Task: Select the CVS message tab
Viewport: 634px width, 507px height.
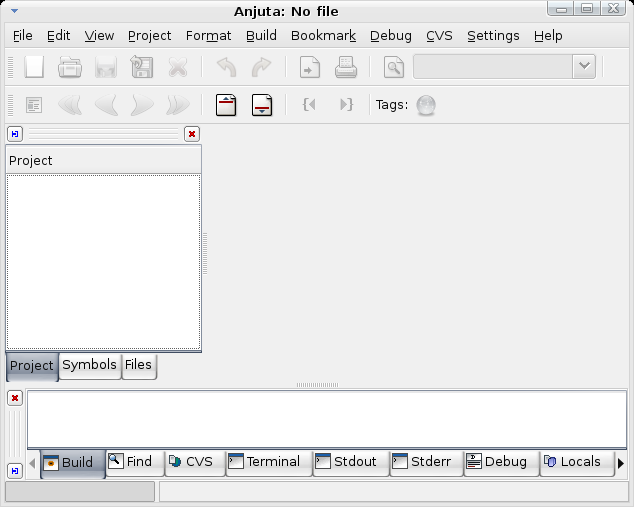Action: coord(195,463)
